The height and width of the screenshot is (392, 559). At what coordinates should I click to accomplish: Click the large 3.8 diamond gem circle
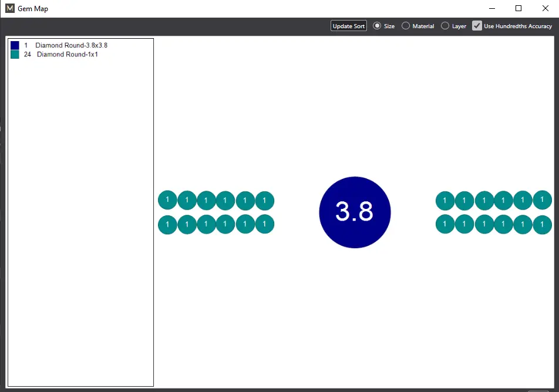355,212
